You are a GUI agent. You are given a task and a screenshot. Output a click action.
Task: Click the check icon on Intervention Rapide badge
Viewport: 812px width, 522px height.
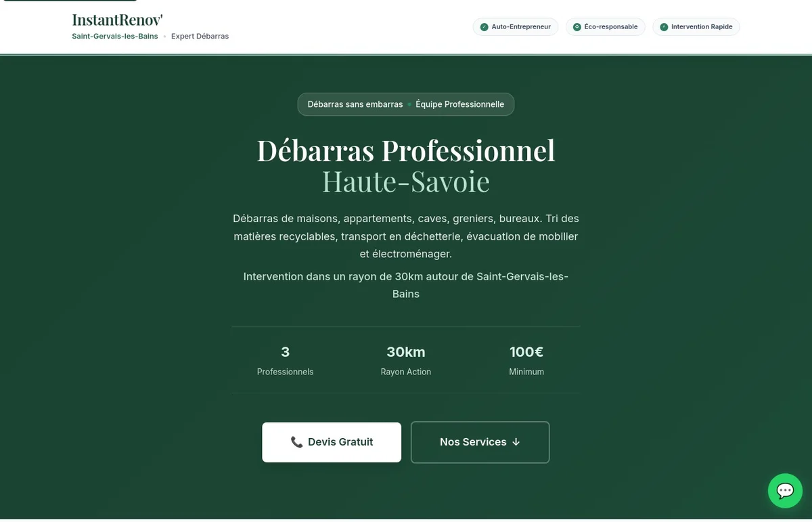tap(664, 26)
